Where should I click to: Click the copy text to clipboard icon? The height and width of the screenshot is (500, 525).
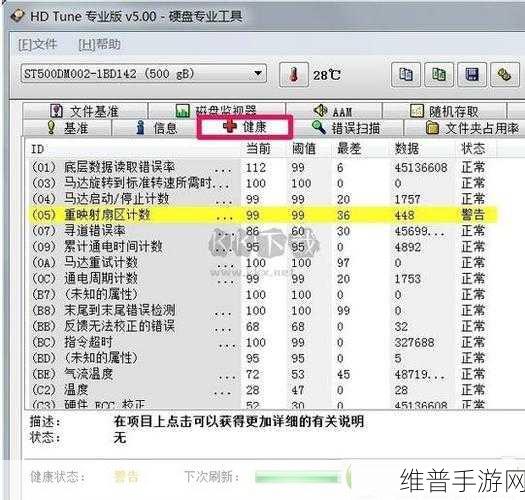[406, 74]
